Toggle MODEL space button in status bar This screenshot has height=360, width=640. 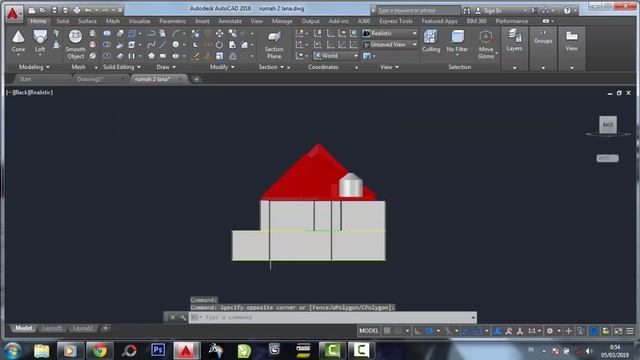[369, 331]
